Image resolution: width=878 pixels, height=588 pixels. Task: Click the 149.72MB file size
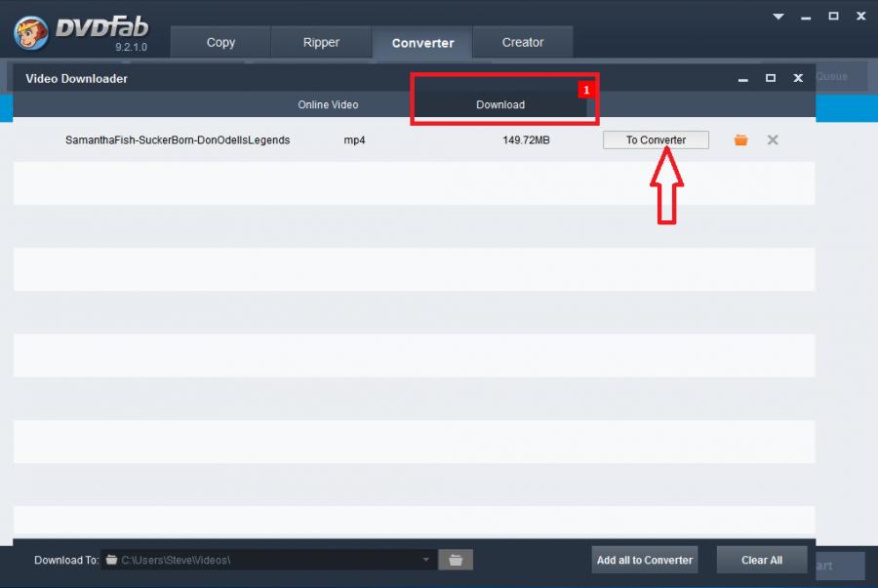point(526,139)
